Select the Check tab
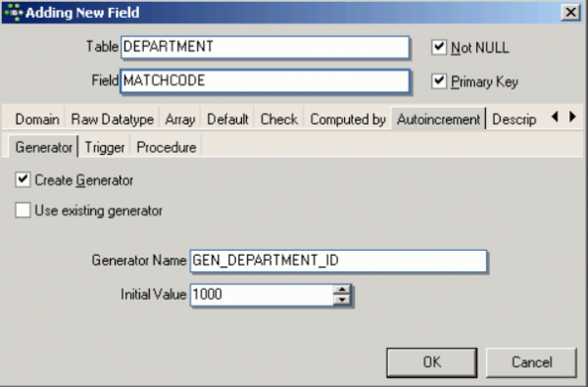The image size is (588, 387). click(x=279, y=120)
